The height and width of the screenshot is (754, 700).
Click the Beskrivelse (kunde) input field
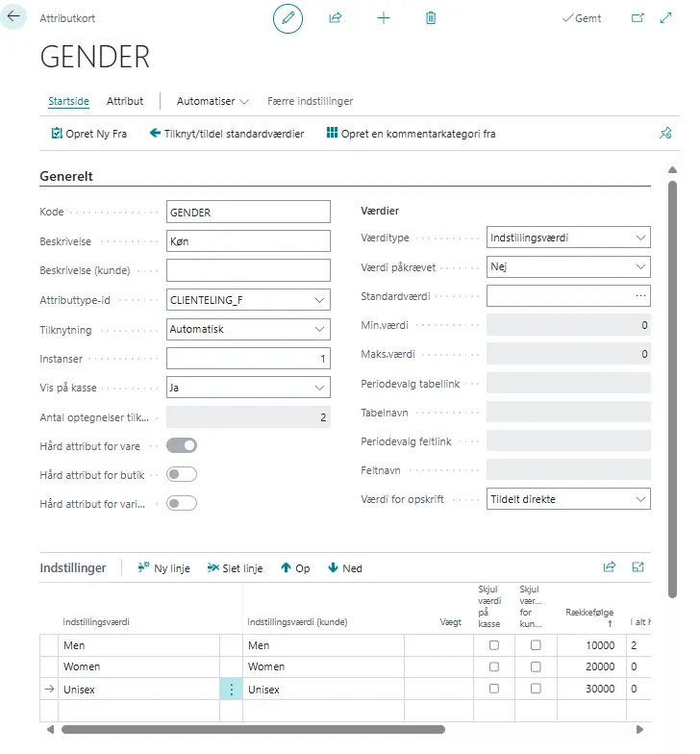click(x=248, y=270)
